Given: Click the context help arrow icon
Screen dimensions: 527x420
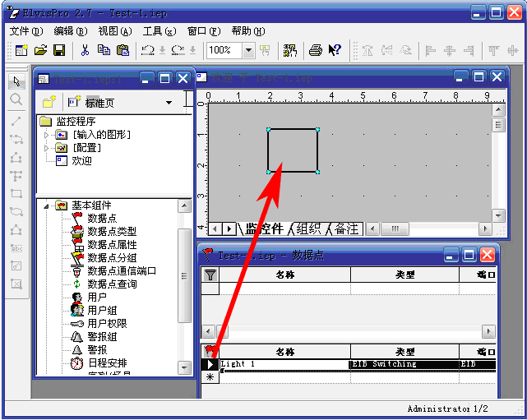Looking at the screenshot, I should 335,51.
